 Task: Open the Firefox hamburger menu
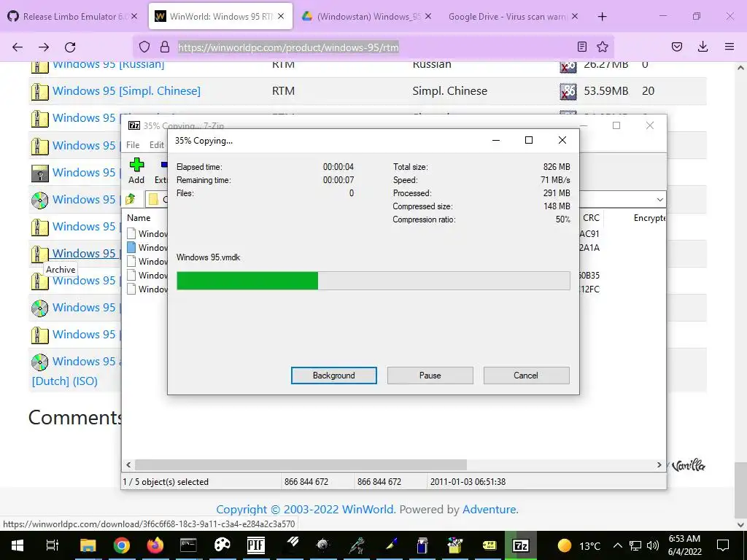tap(729, 47)
